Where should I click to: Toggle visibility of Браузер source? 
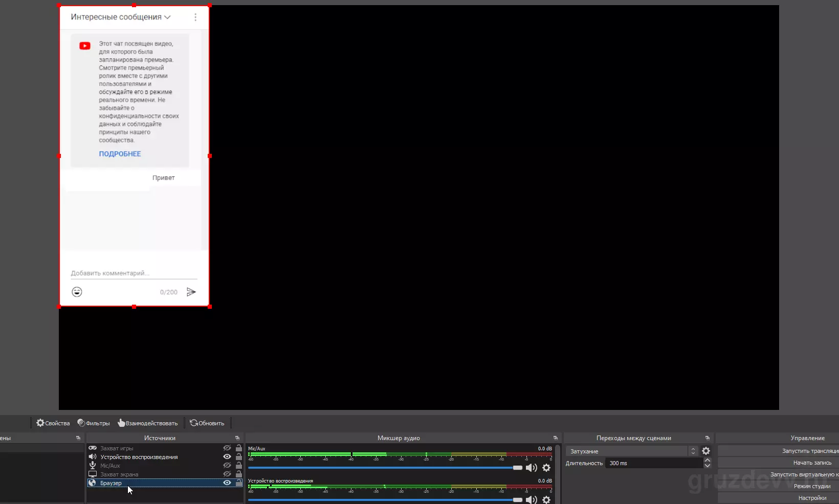[x=227, y=483]
